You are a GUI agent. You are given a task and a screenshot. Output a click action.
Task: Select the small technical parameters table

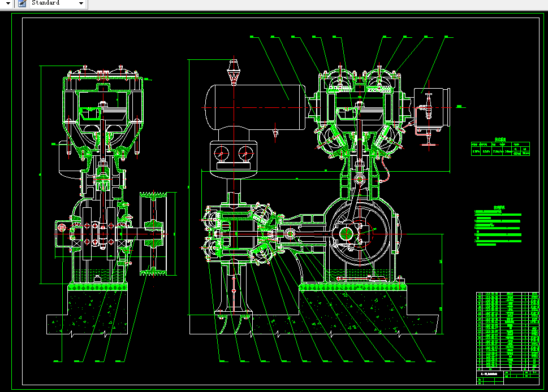pos(500,148)
